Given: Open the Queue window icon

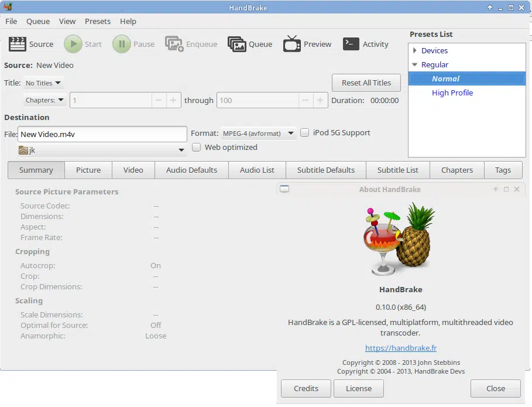Looking at the screenshot, I should (x=236, y=44).
